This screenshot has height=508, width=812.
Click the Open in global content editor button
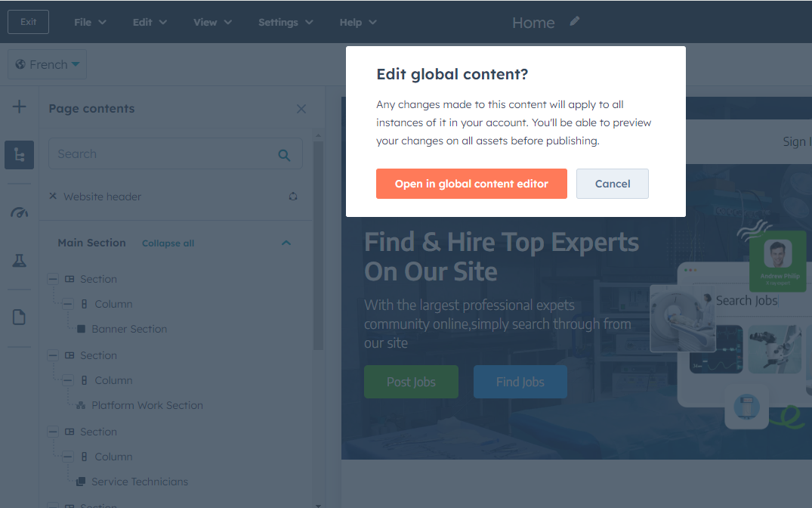click(471, 184)
